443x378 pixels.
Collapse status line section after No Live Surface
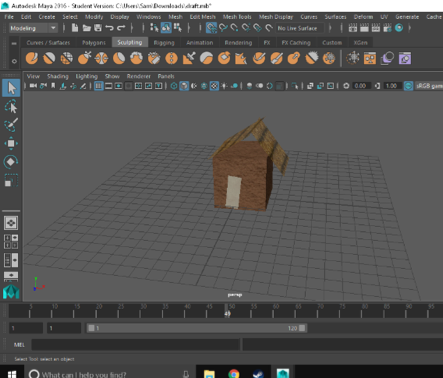[x=330, y=28]
